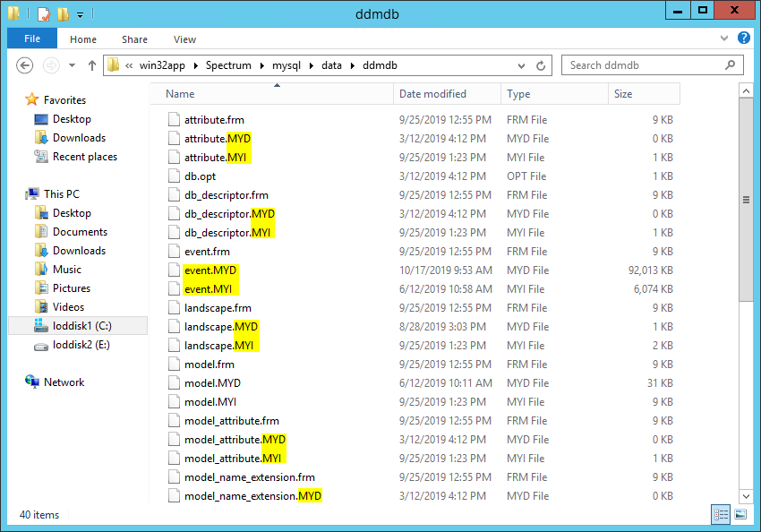Screen dimensions: 761x532
Task: Click the Properties icon in title bar
Action: point(44,13)
